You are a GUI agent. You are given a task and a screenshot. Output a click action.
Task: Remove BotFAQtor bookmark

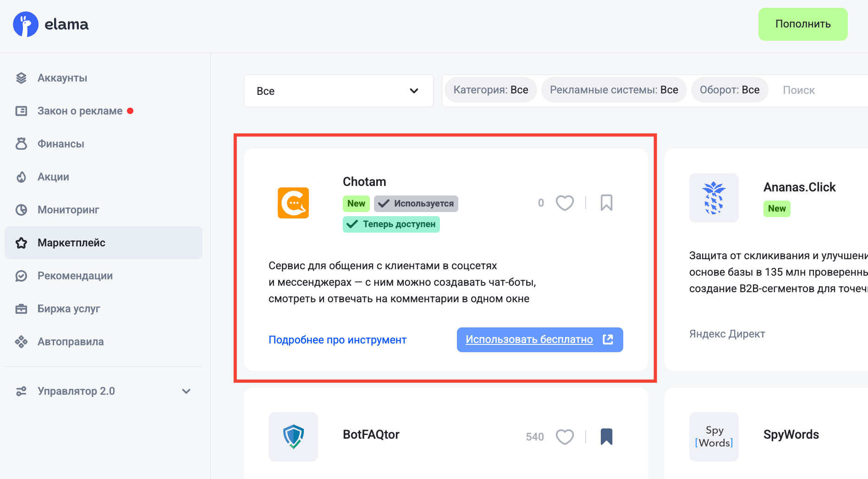(x=606, y=436)
